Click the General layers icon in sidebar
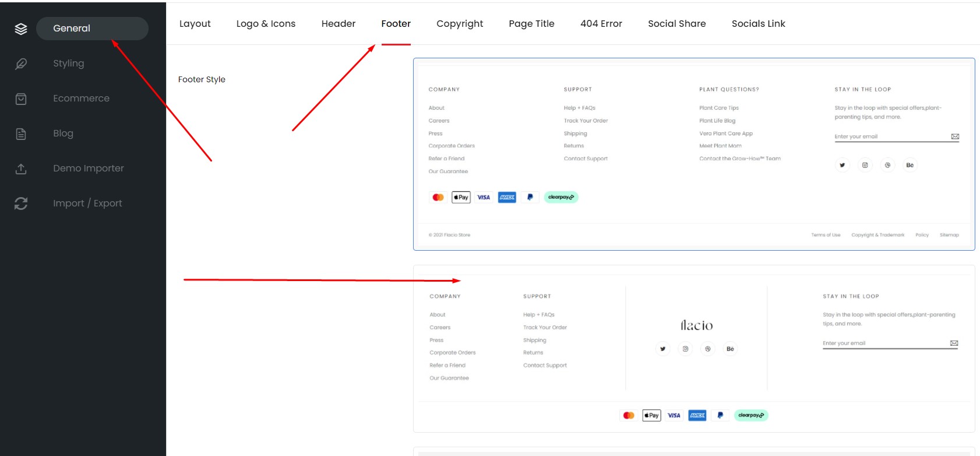Screen dimensions: 980x456 [x=21, y=29]
